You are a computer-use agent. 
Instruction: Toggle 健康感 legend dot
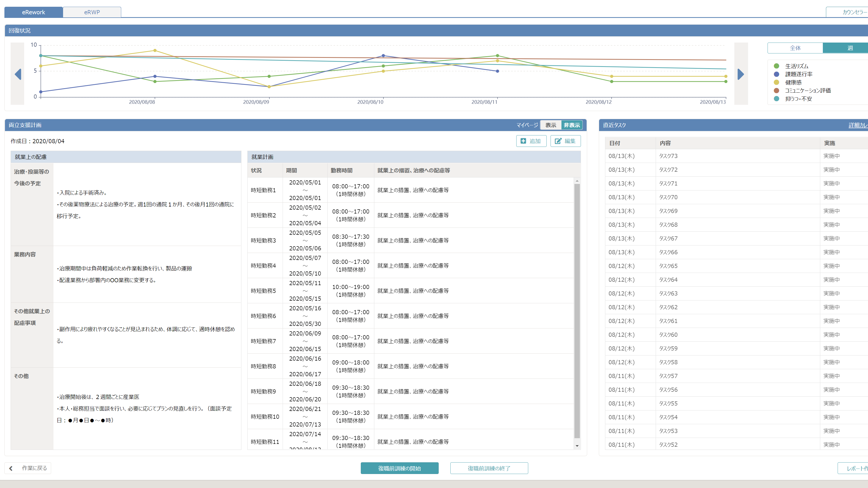776,82
